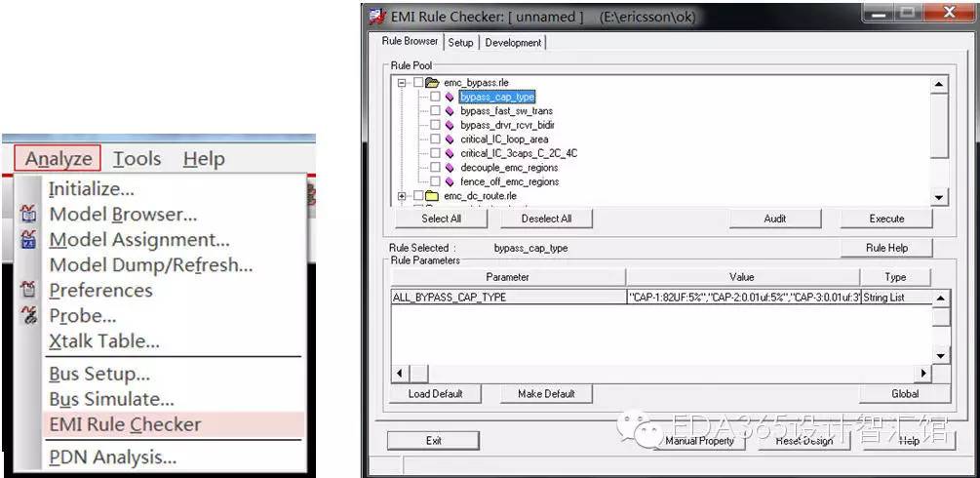The image size is (980, 478).
Task: Click the Preferences menu icon
Action: 28,291
